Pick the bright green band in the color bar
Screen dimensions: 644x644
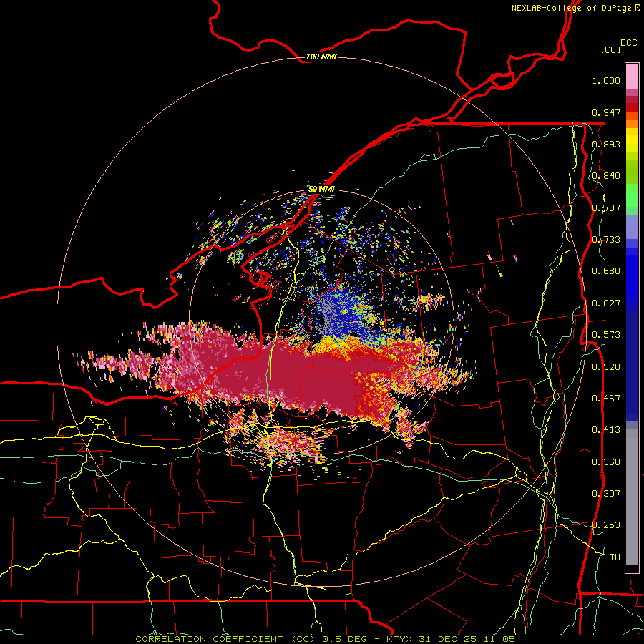[x=632, y=195]
